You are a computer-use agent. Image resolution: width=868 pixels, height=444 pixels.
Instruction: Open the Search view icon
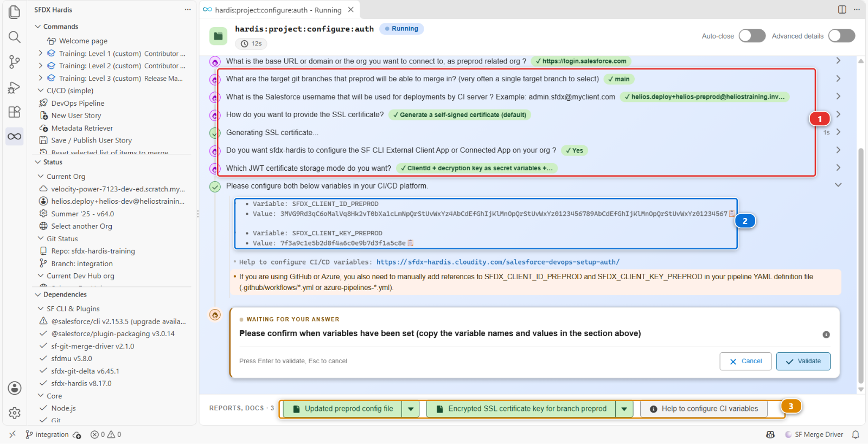(x=15, y=37)
